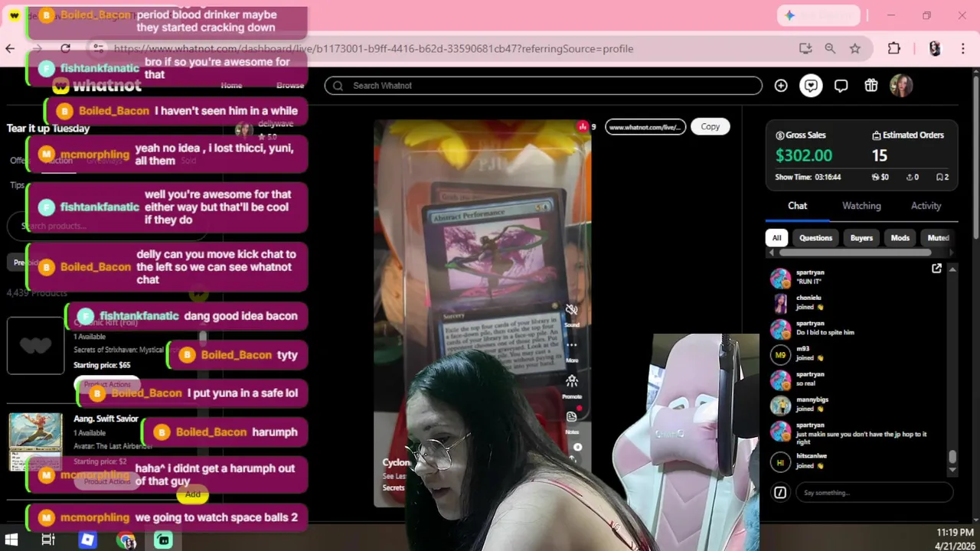Reload the page with browser refresh icon
This screenshot has height=551, width=980.
(65, 48)
